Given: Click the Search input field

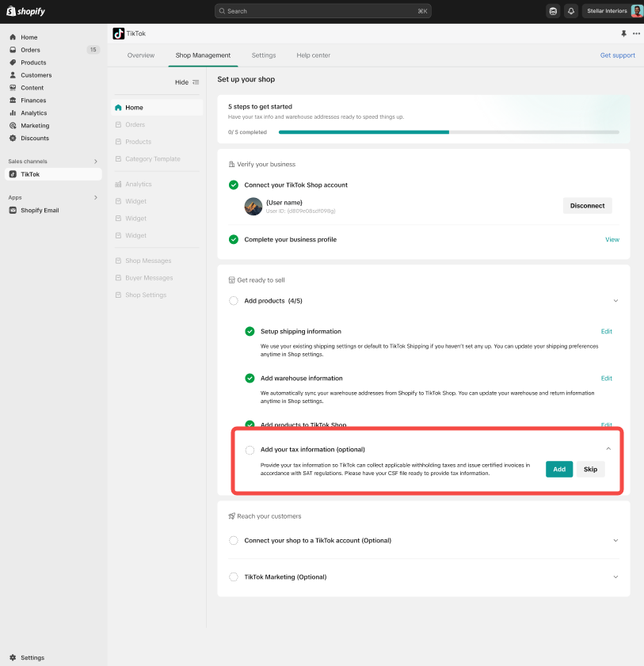Looking at the screenshot, I should point(325,11).
